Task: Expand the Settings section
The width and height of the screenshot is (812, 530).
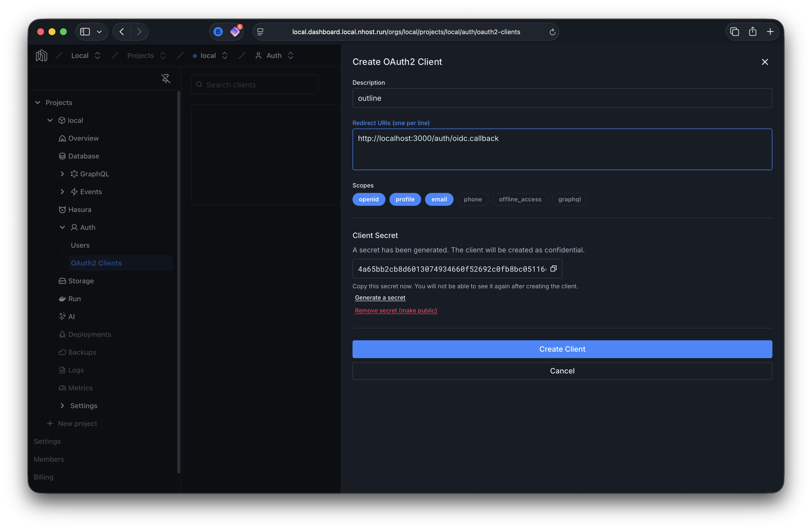Action: 62,405
